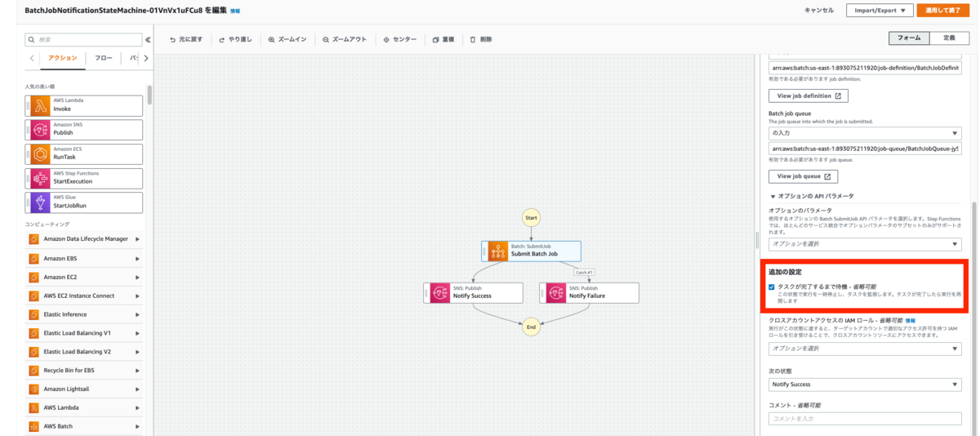
Task: Click the コメント input field
Action: point(865,418)
